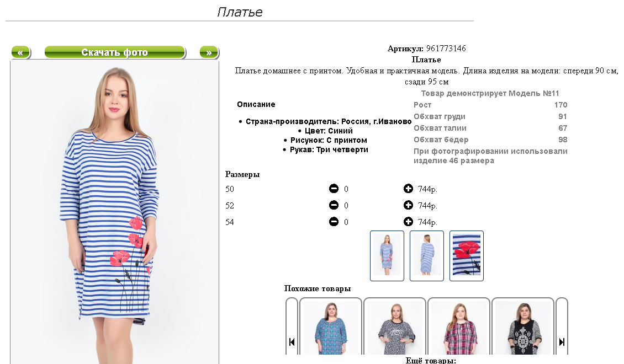The image size is (624, 364).
Task: Click the minus icon for size 54
Action: click(x=334, y=222)
